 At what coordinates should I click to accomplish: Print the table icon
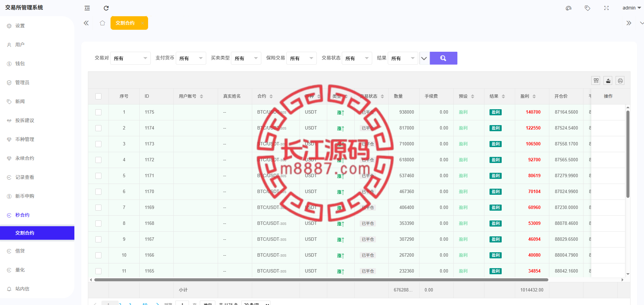(x=620, y=80)
